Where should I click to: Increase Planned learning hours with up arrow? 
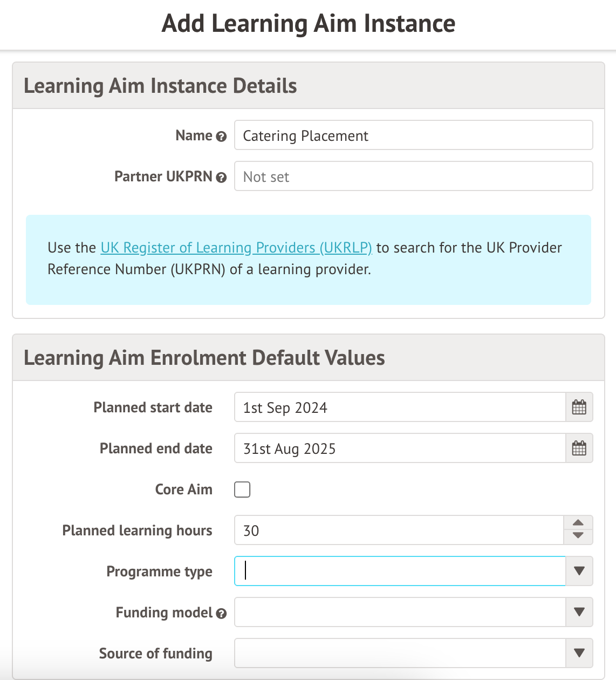578,523
